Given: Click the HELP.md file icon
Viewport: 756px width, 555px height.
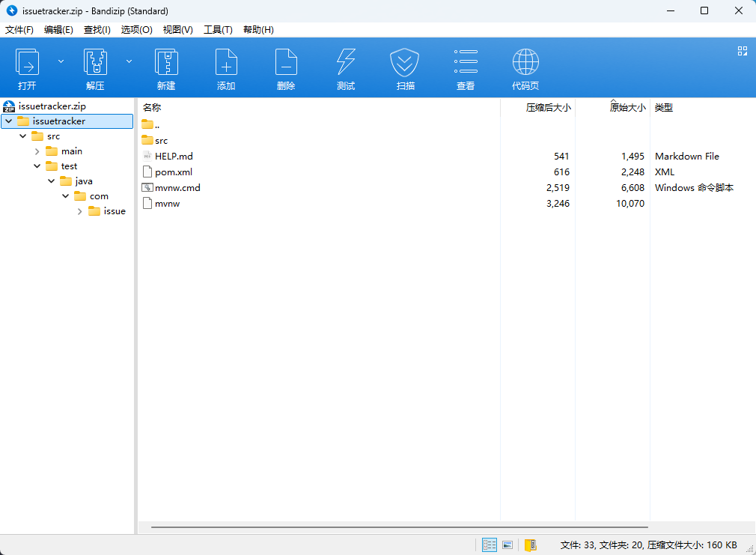Looking at the screenshot, I should pos(147,156).
